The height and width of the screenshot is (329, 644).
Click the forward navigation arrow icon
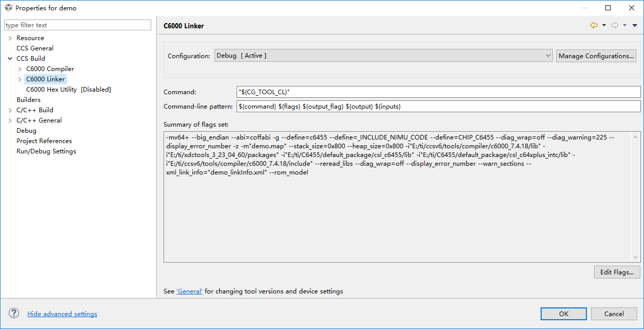(614, 25)
